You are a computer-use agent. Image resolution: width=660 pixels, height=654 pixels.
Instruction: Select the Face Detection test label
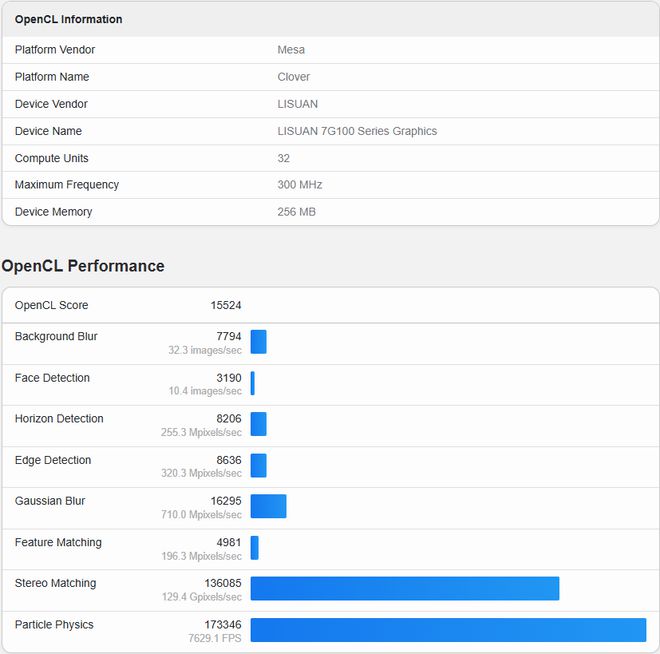coord(52,378)
